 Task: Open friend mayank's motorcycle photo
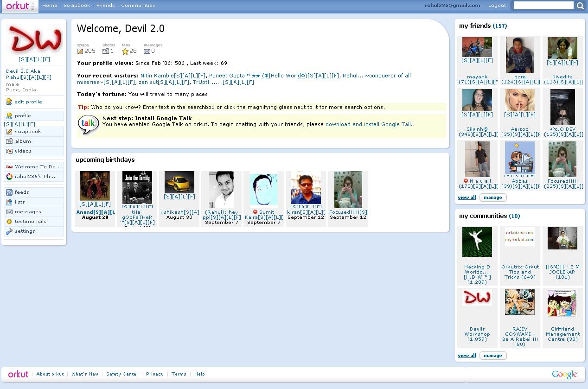[x=477, y=47]
